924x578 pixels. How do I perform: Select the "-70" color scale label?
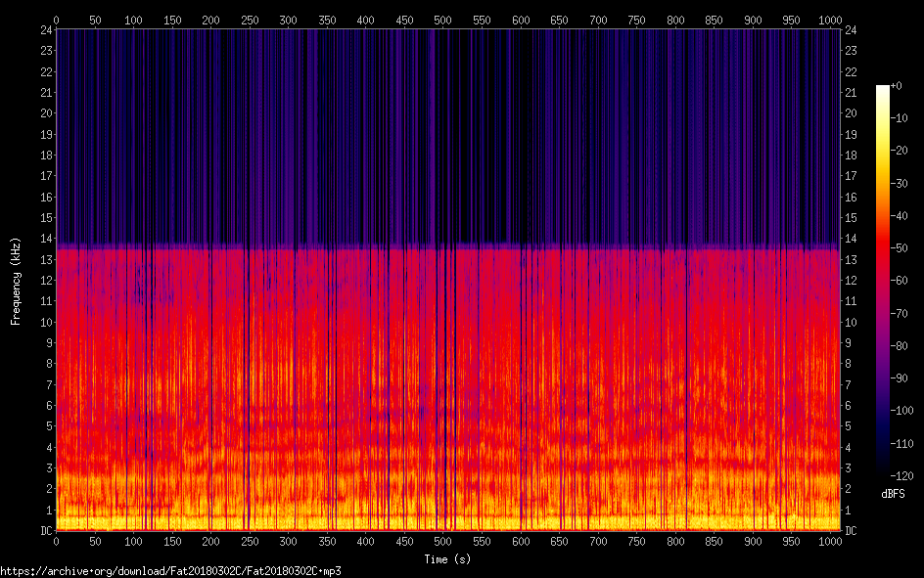pyautogui.click(x=900, y=314)
